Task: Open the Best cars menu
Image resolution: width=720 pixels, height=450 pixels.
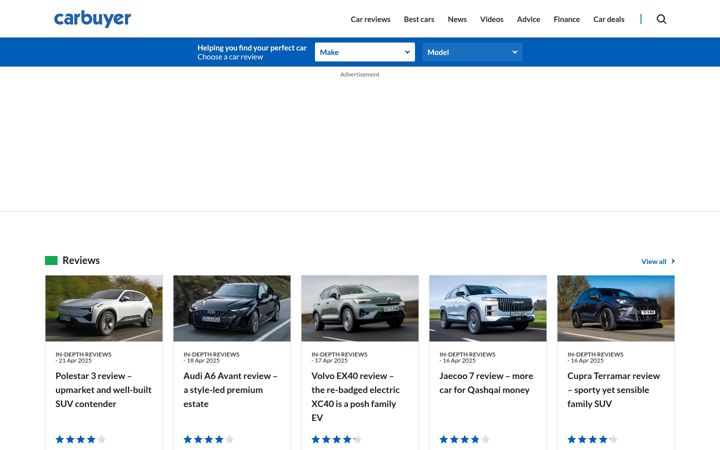Action: tap(419, 19)
